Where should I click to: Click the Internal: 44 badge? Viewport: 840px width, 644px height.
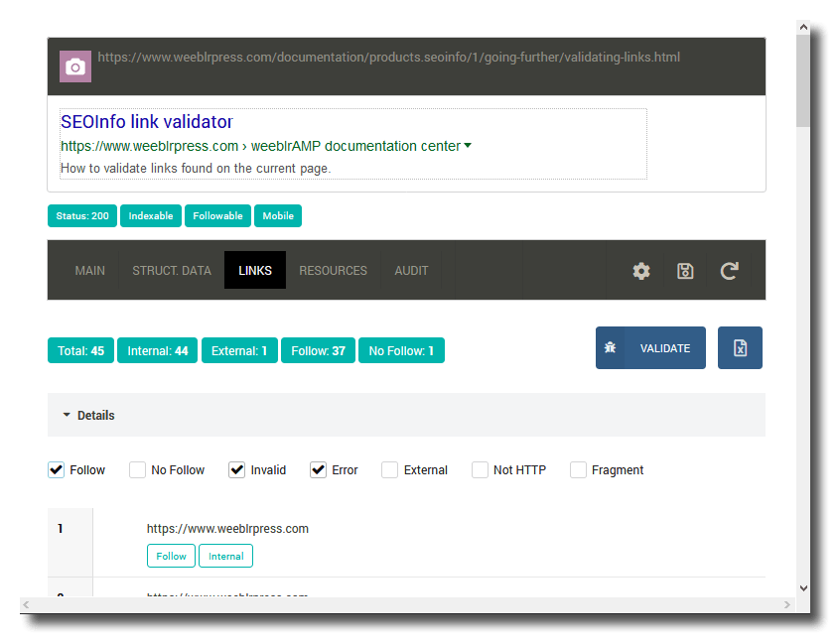click(x=158, y=350)
